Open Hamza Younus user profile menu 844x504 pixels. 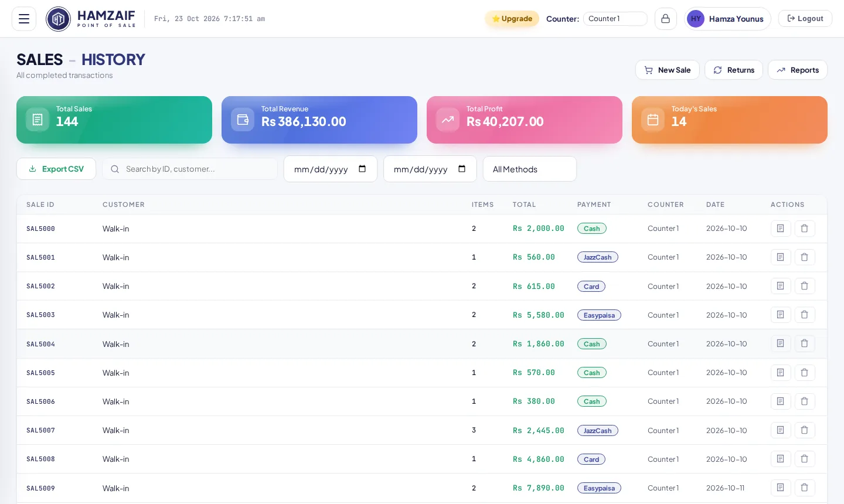coord(727,19)
